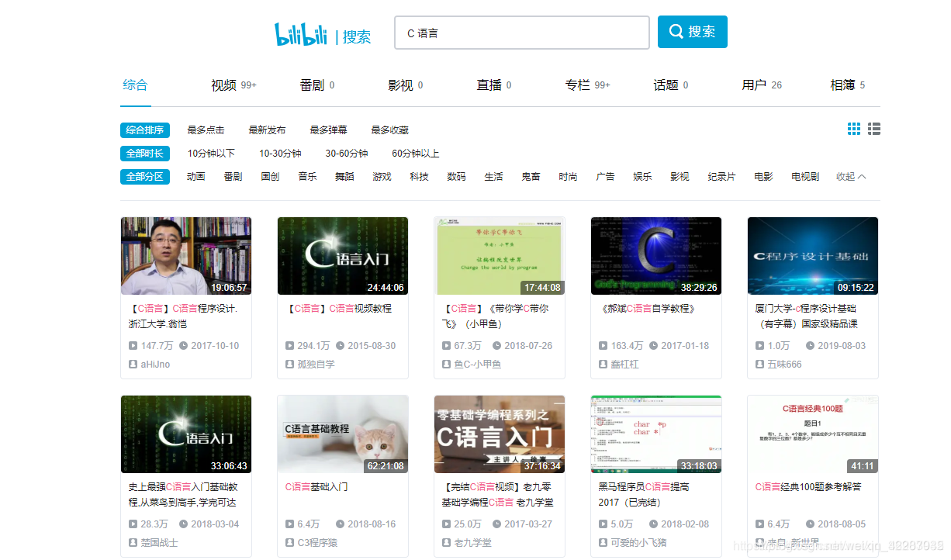Open the 用户 search results tab
The height and width of the screenshot is (560, 951).
(756, 85)
